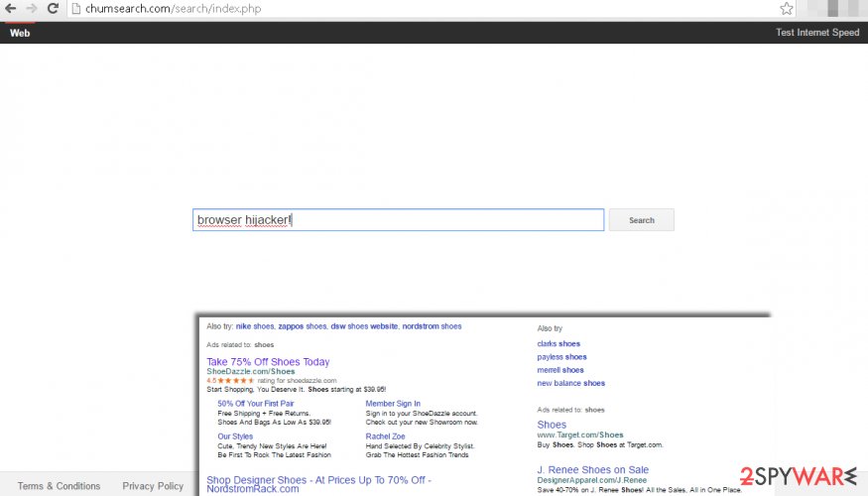The width and height of the screenshot is (868, 496).
Task: Open the Web tab
Action: tap(20, 33)
